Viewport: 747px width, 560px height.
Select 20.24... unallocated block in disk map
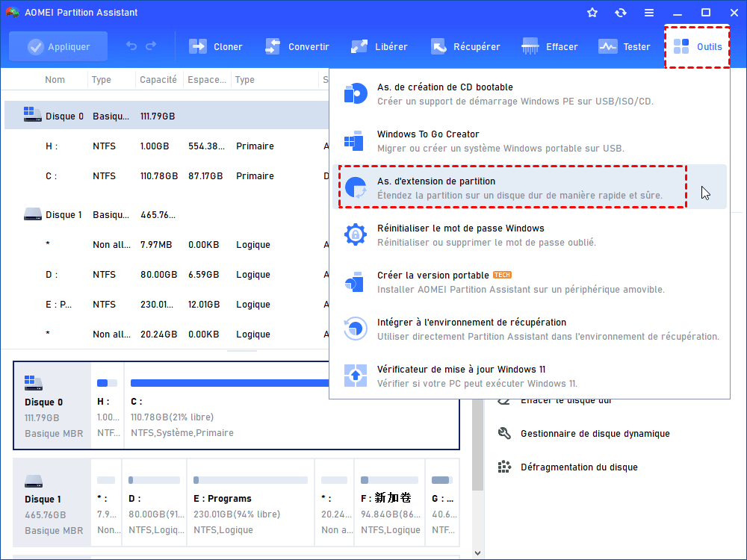coord(335,503)
